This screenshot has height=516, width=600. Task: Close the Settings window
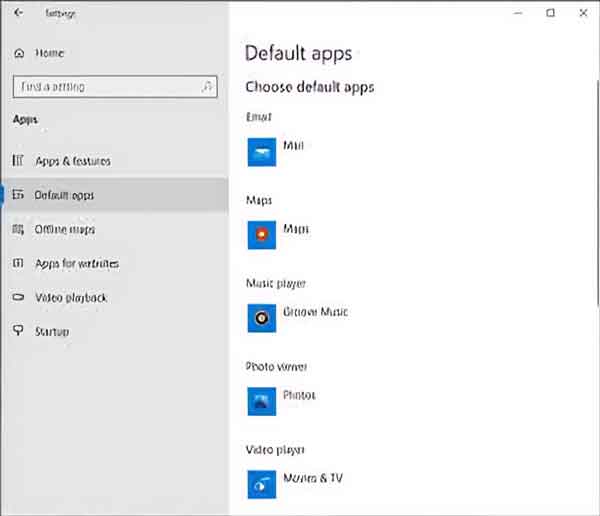coord(583,13)
